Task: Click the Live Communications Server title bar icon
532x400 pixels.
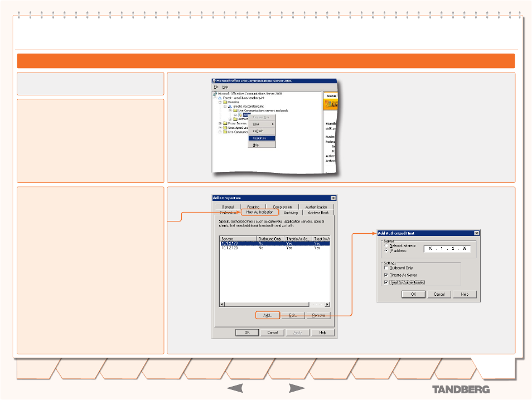Action: coord(214,81)
